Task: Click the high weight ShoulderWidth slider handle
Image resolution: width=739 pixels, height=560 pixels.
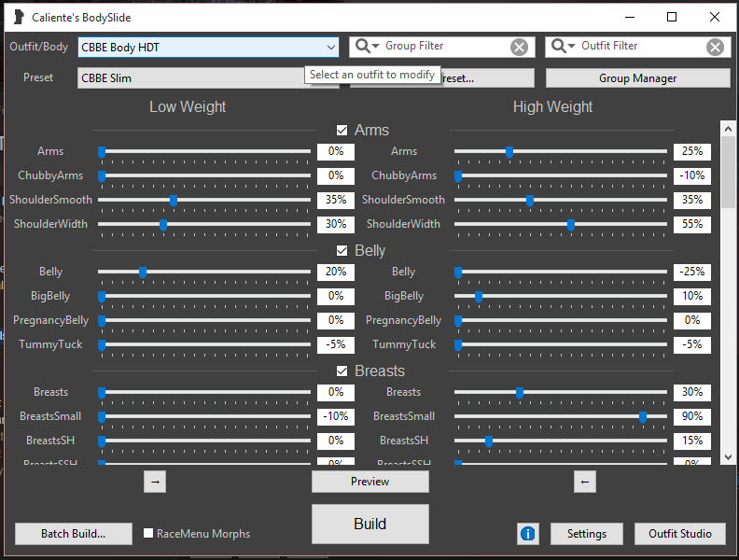Action: click(571, 225)
